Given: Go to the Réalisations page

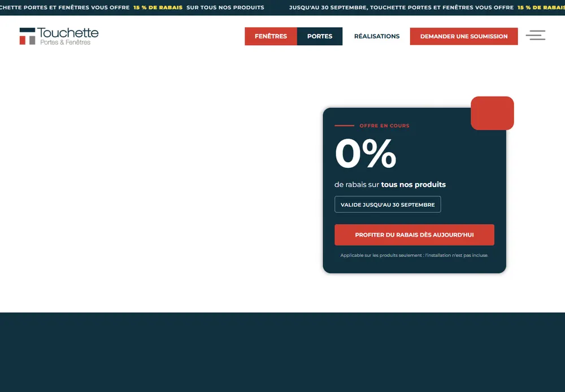Looking at the screenshot, I should click(376, 36).
